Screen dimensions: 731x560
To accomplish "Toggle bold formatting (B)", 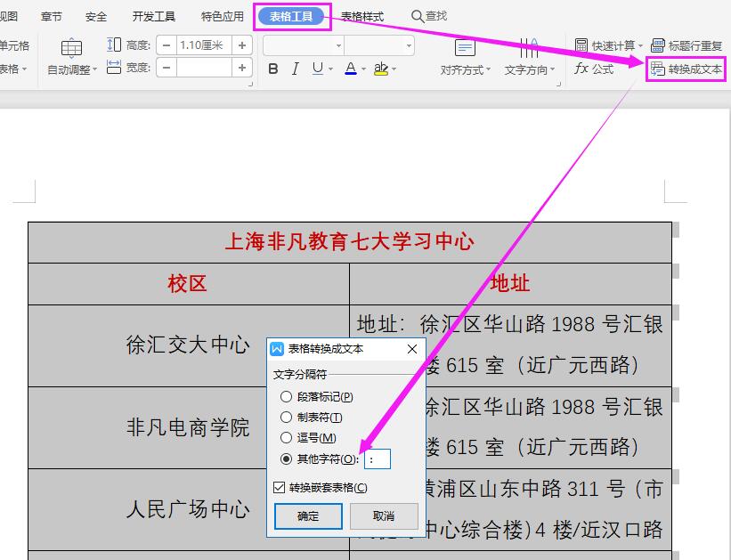I will pyautogui.click(x=273, y=69).
